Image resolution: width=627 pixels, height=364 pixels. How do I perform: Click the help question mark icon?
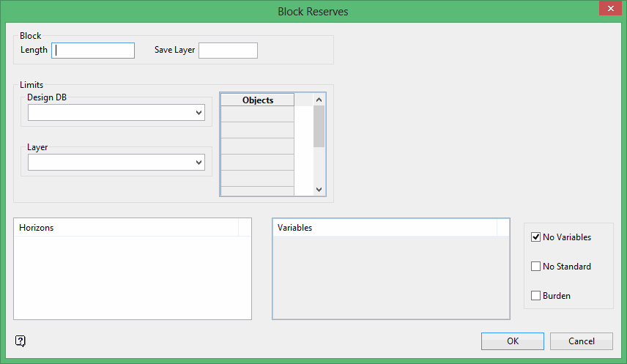tap(20, 341)
